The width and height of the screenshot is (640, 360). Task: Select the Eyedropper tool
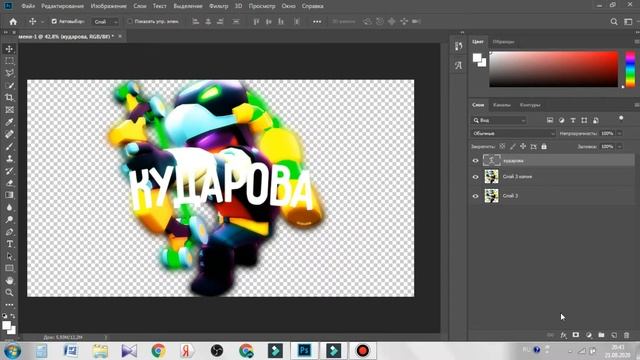click(x=9, y=122)
